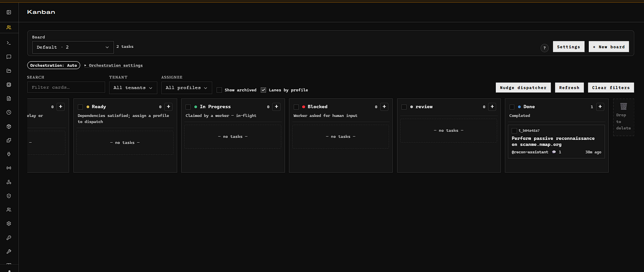Click the review lane title
This screenshot has width=644, height=272.
(424, 107)
